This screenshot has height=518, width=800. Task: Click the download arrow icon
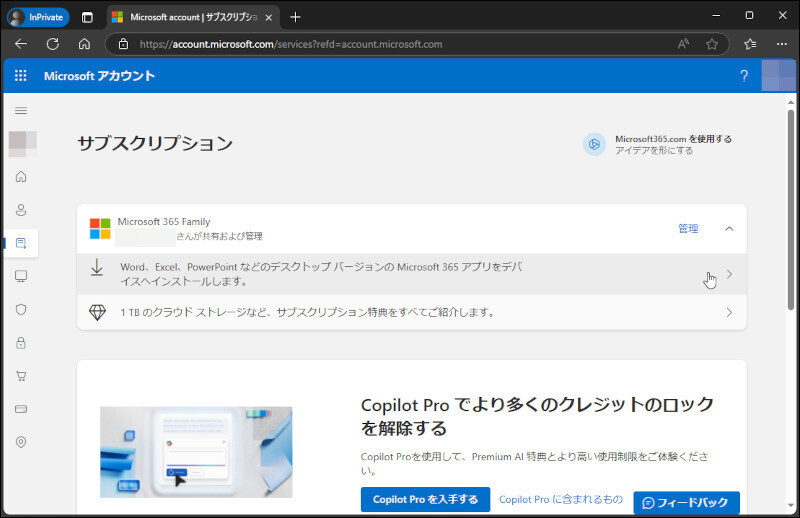(x=97, y=267)
